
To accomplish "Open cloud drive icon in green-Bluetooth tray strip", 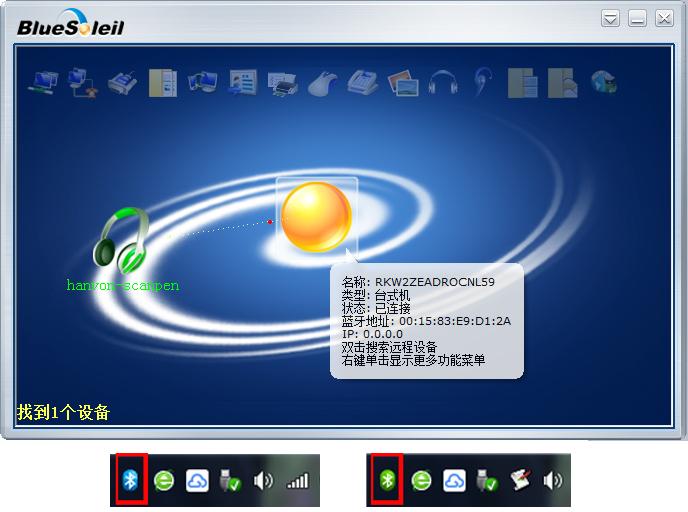I will pyautogui.click(x=455, y=481).
